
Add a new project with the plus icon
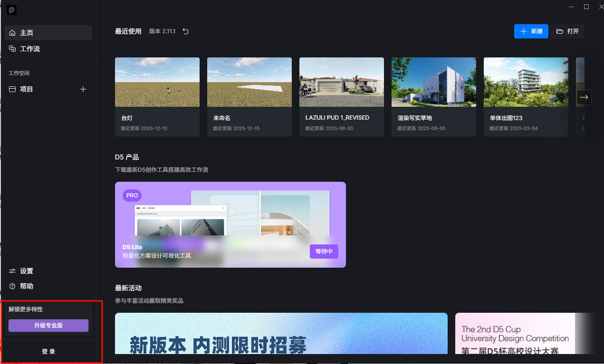(x=83, y=89)
